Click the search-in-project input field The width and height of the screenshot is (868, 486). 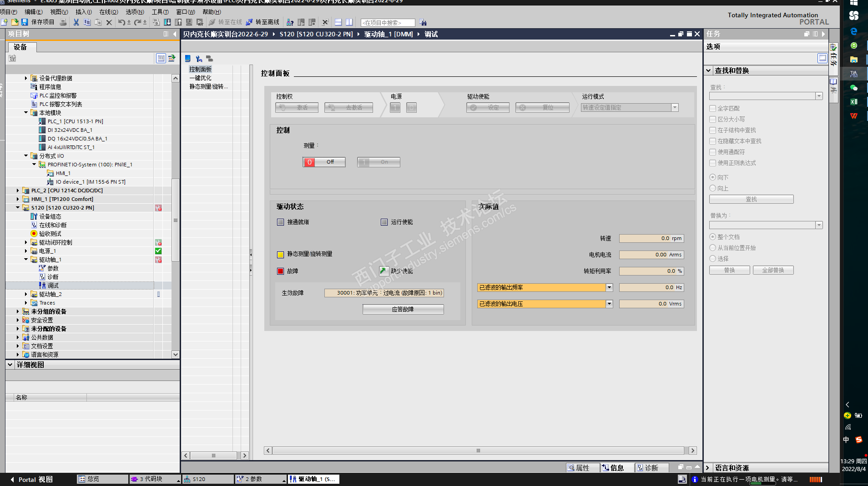[x=388, y=23]
